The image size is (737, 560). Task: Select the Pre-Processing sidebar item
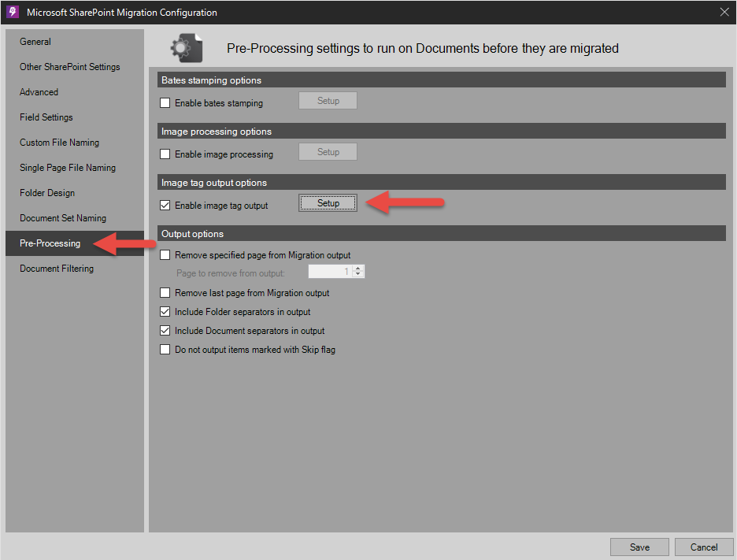coord(75,243)
